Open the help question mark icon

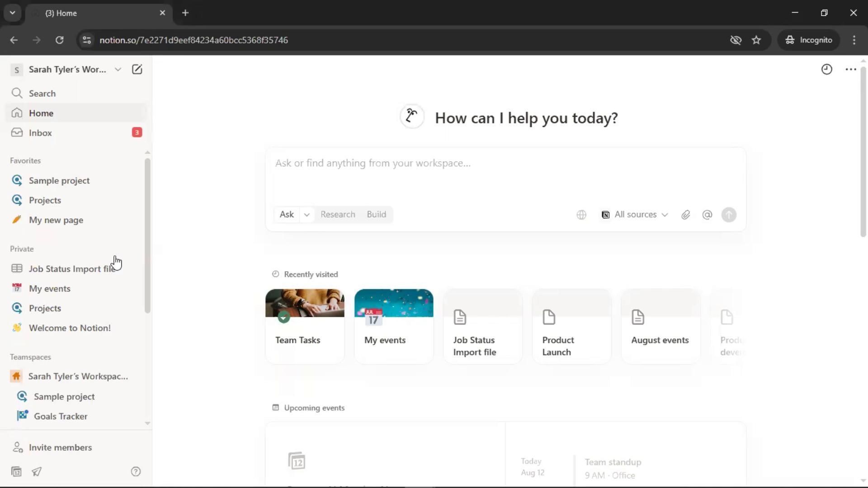click(x=136, y=471)
